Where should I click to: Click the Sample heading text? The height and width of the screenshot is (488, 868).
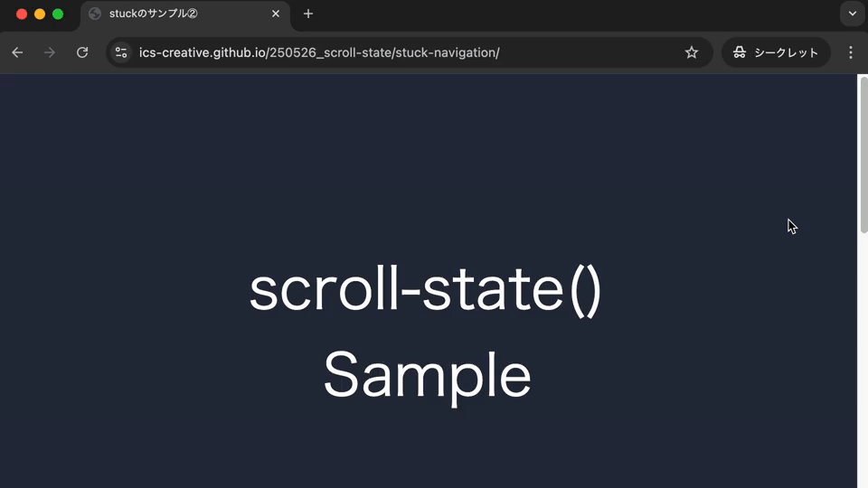pos(428,376)
